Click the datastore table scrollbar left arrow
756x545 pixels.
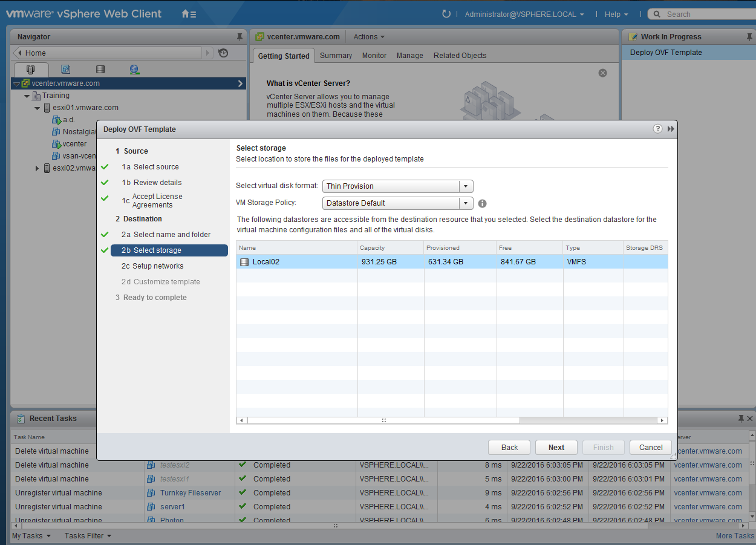pyautogui.click(x=242, y=420)
